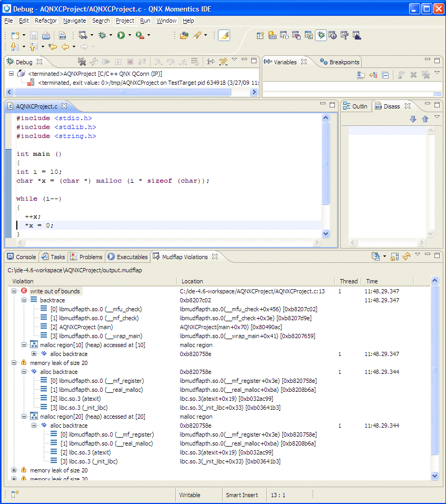Viewport: 446px width, 504px height.
Task: Toggle Show Type Names in the Variables view
Action: (360, 75)
